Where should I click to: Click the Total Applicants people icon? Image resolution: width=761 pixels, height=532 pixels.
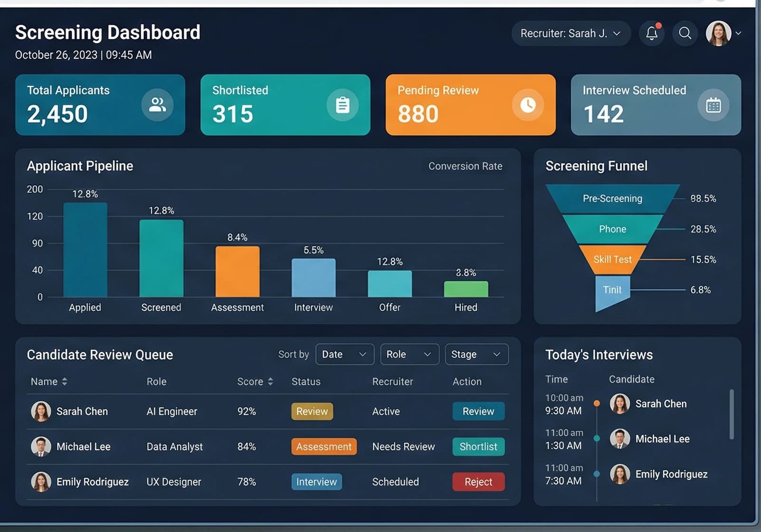pyautogui.click(x=158, y=105)
